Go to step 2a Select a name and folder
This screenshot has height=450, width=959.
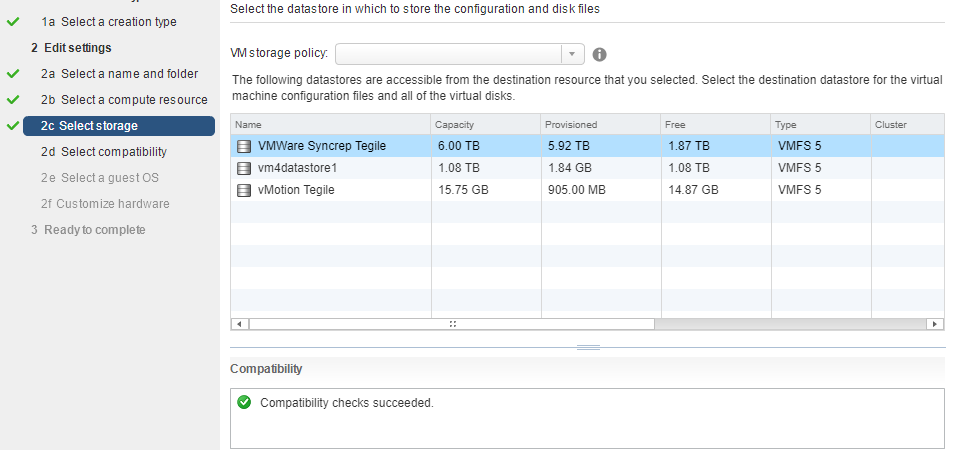[119, 73]
